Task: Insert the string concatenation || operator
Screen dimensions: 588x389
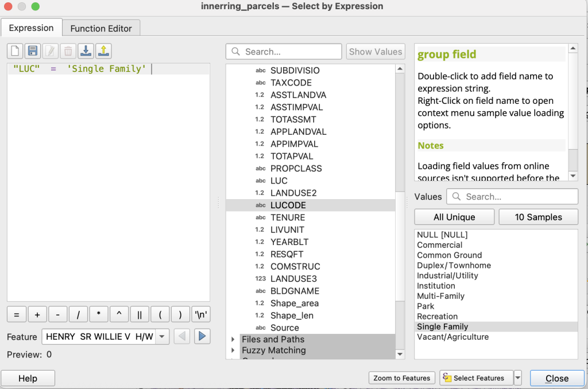Action: tap(140, 315)
